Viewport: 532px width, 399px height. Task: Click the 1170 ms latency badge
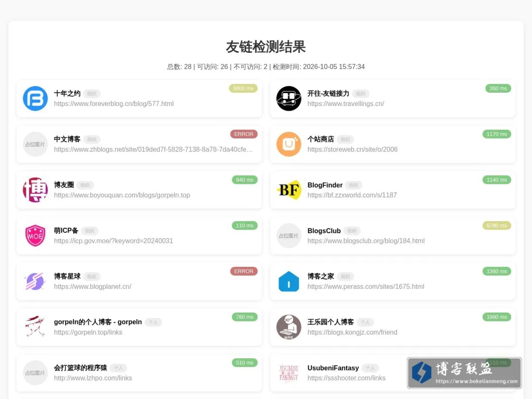click(x=497, y=134)
